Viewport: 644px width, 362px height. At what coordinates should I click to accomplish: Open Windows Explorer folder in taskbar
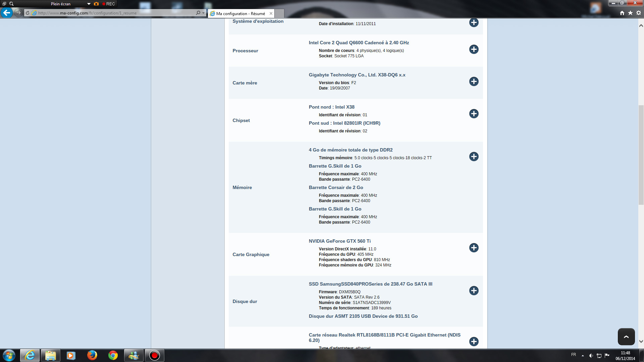pos(51,355)
